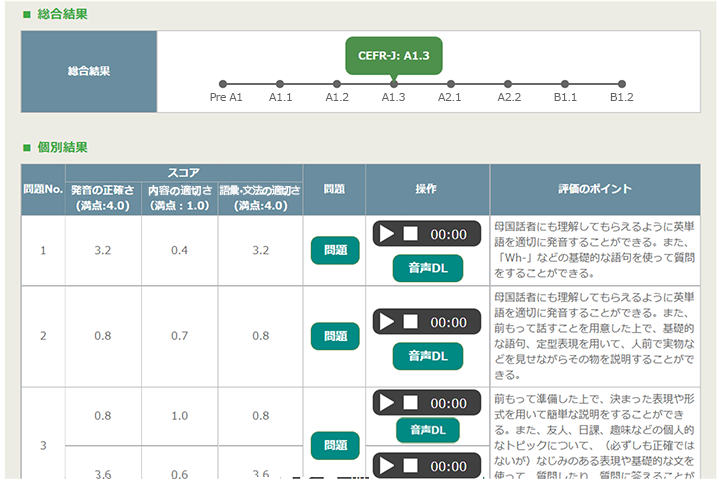Click the A1.2 level marker
721x483 pixels.
[x=337, y=84]
